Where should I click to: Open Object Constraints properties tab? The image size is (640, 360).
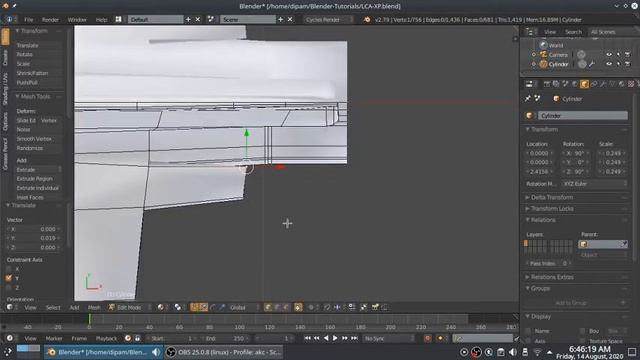click(x=594, y=84)
